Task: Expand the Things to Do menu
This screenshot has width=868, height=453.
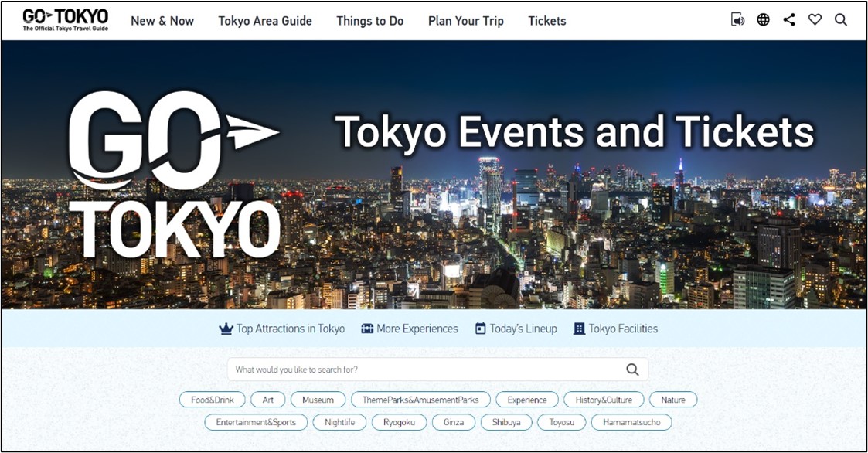Action: pyautogui.click(x=369, y=21)
